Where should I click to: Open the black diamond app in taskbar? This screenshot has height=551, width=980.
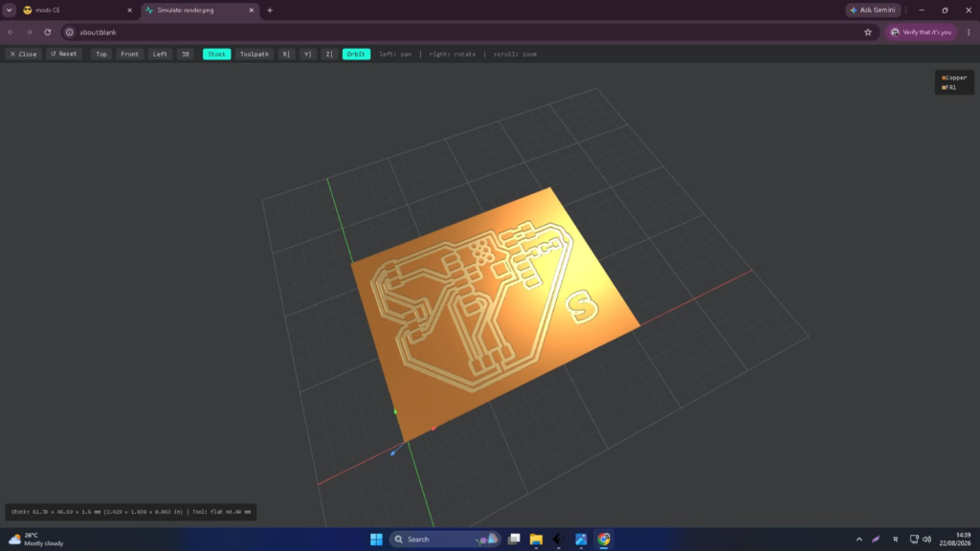[558, 540]
